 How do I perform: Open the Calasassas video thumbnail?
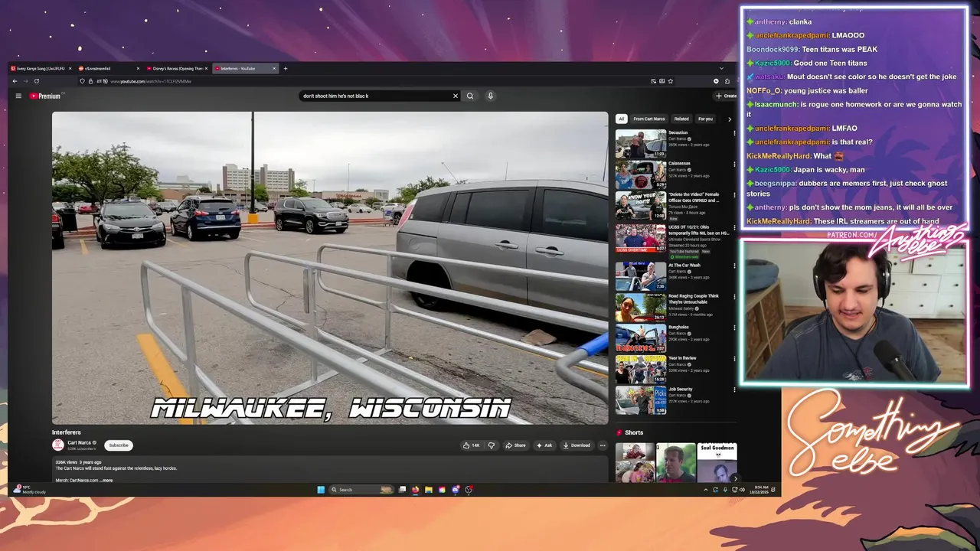tap(641, 174)
